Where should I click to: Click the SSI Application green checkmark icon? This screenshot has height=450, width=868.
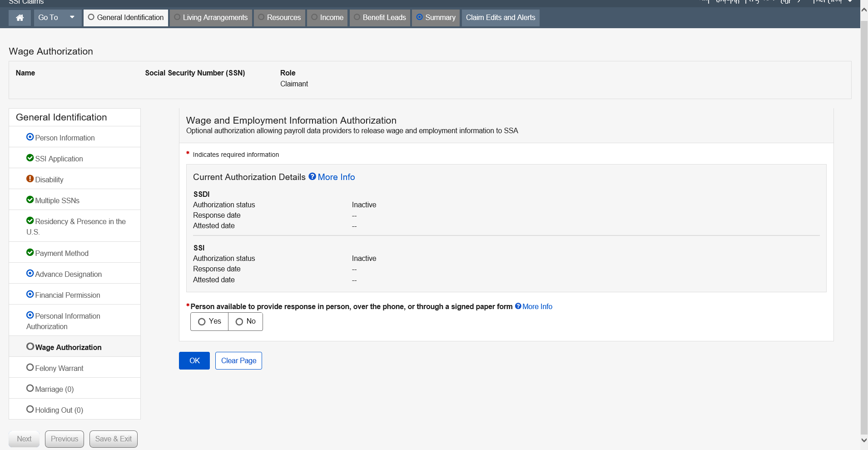tap(30, 158)
